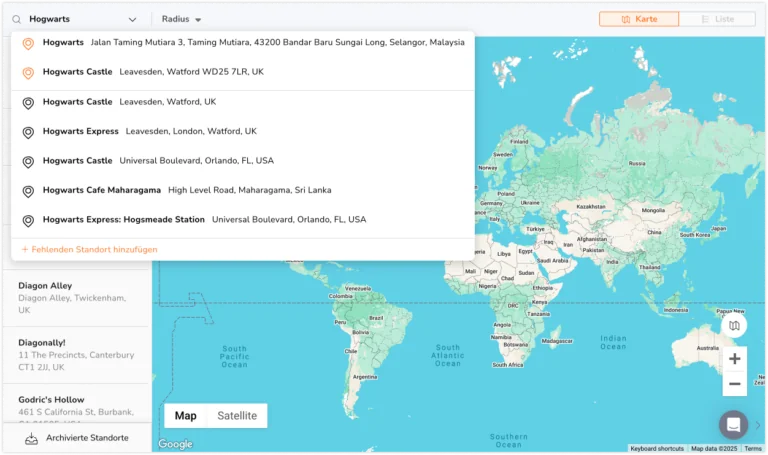
Task: Click pin icon beside Hogwarts Castle Orlando
Action: click(x=28, y=162)
